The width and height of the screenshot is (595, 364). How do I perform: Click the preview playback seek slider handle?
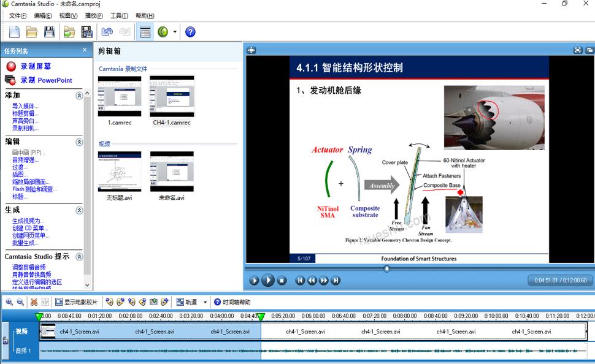(x=386, y=268)
